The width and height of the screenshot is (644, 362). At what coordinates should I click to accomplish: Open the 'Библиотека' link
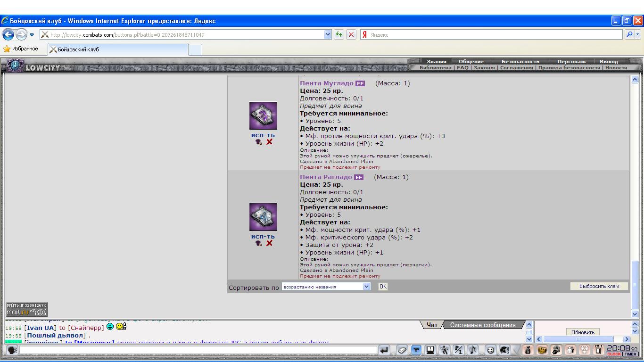(x=435, y=67)
